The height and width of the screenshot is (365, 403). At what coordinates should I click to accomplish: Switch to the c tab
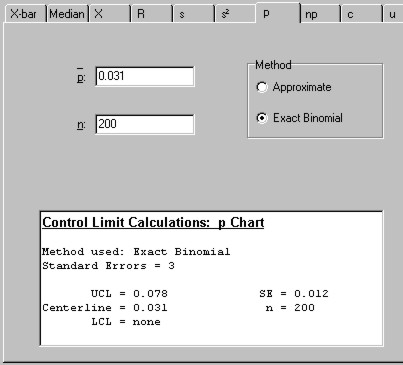click(x=362, y=14)
